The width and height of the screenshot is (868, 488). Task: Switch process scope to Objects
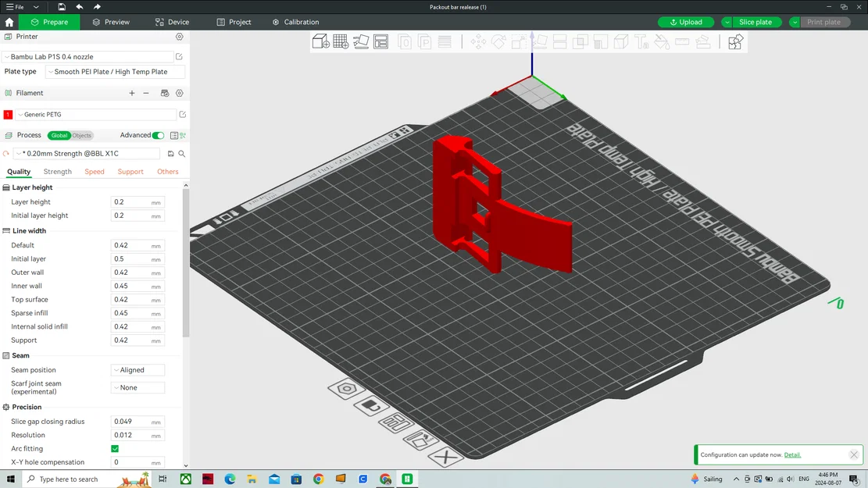pyautogui.click(x=82, y=135)
